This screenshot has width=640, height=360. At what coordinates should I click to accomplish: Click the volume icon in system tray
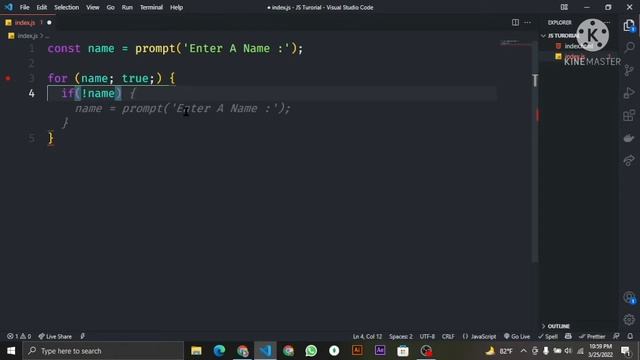[x=568, y=351]
